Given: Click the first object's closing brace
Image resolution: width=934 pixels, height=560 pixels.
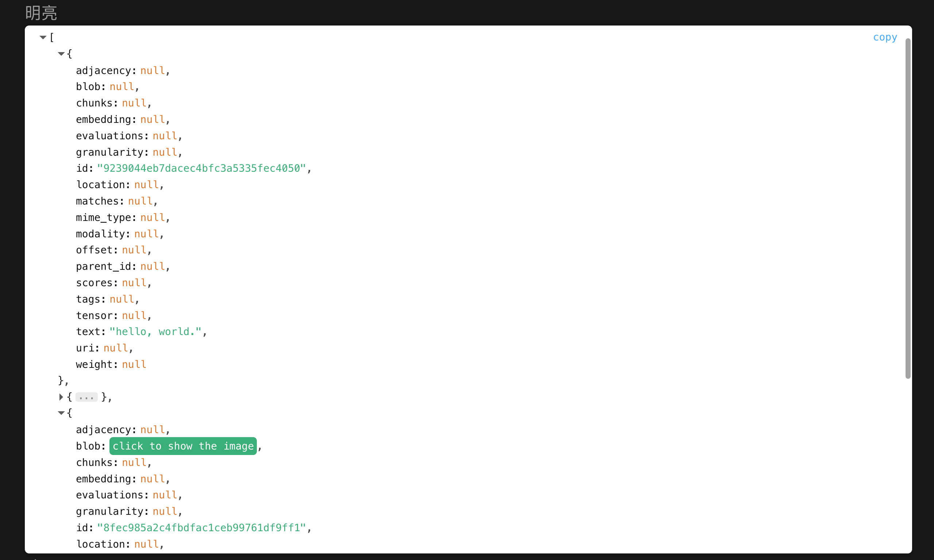Looking at the screenshot, I should pos(61,380).
